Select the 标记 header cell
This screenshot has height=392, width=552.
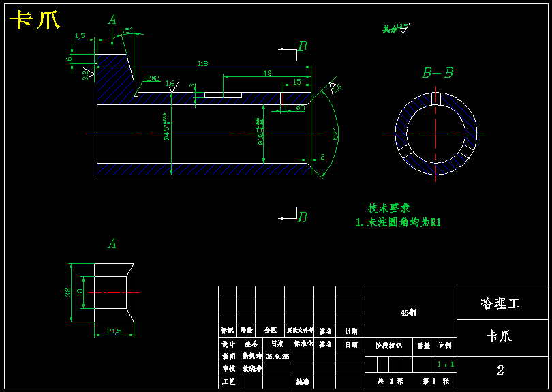(227, 331)
